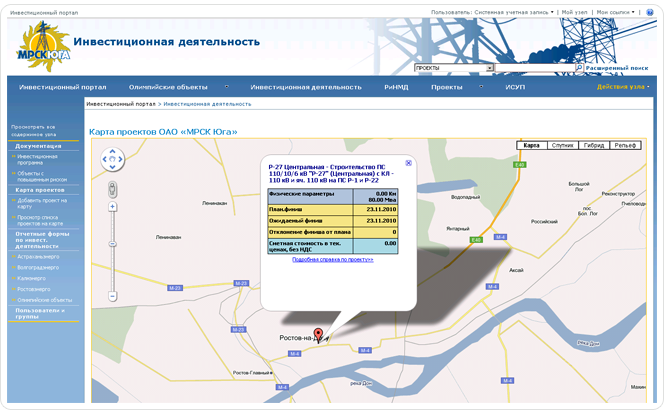Viewport: 670px width, 412px height.
Task: Expand the arrow next to Олимпийские объекты
Action: 226,87
